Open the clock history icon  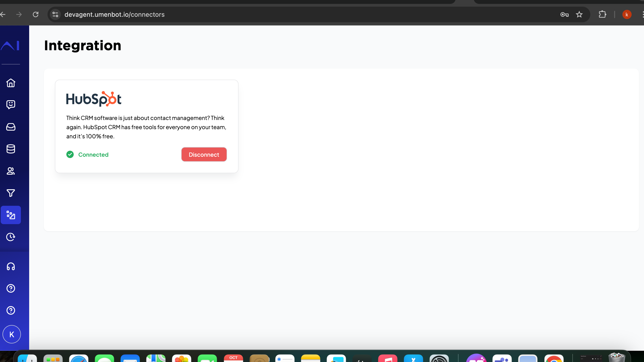pos(11,237)
